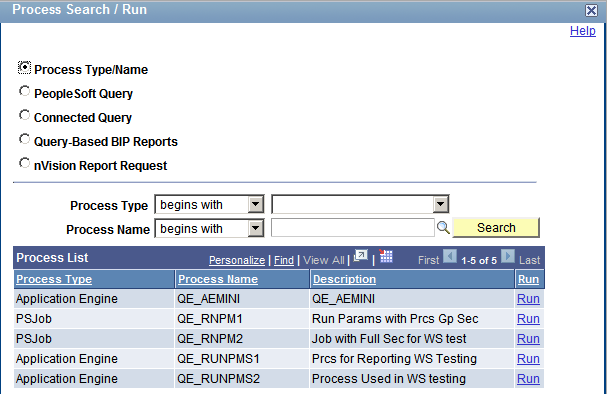Screen dimensions: 607x394
Task: Click the yellow Search button
Action: 496,228
